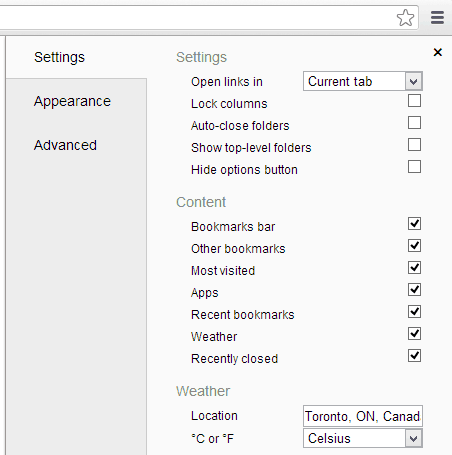Enable the Lock columns checkbox

(414, 101)
